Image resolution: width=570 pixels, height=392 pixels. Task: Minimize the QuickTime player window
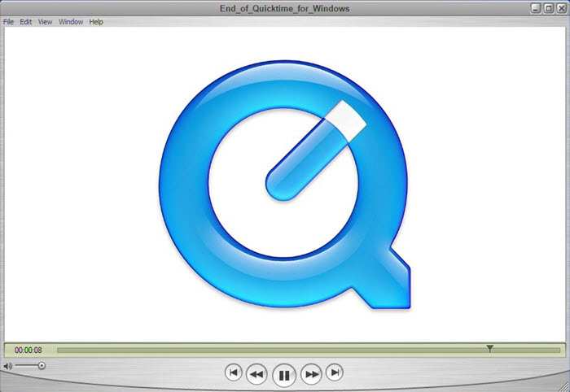click(x=535, y=8)
